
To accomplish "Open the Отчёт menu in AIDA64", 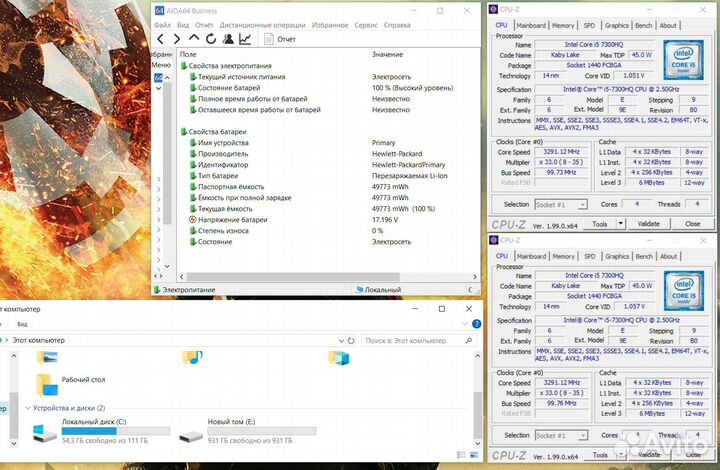I will (204, 25).
